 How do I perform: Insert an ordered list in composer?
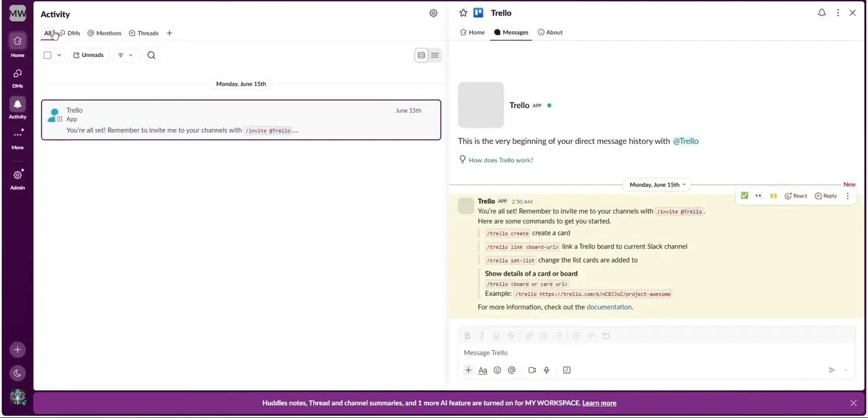click(544, 336)
